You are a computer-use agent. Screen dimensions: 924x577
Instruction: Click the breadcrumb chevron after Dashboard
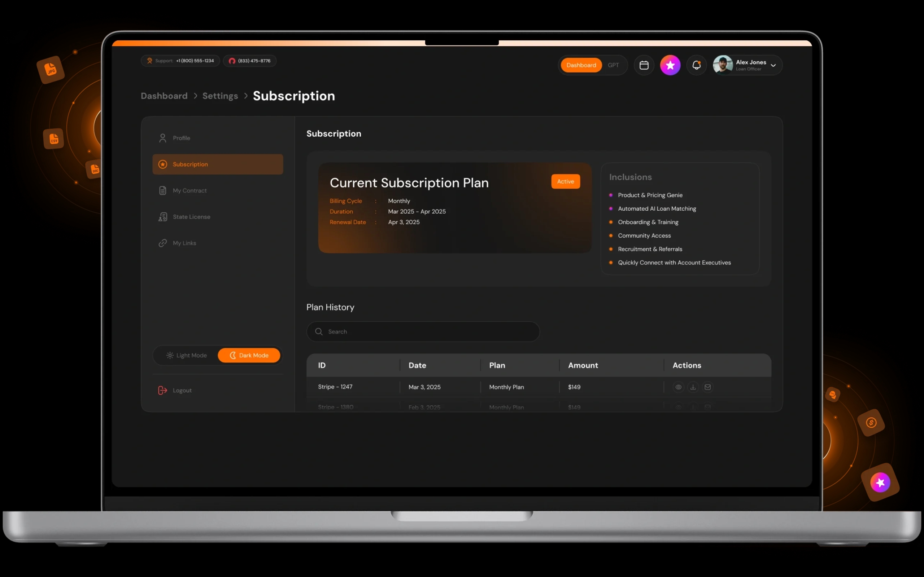(x=195, y=96)
